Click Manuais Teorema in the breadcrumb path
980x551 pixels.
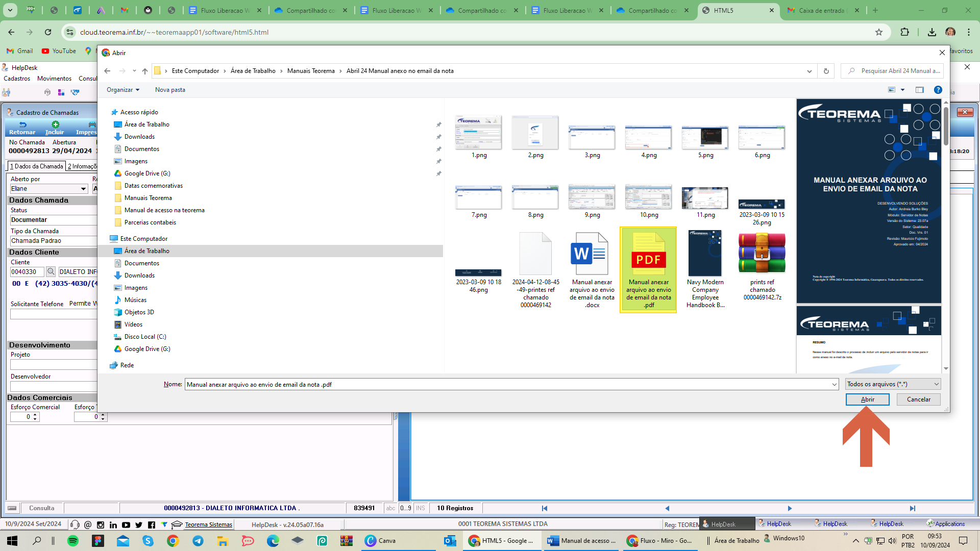point(311,71)
